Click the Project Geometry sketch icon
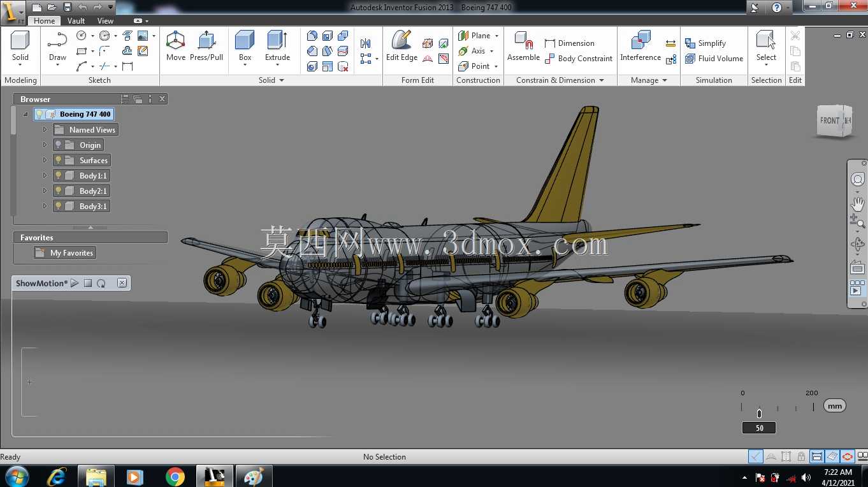This screenshot has width=868, height=487. click(127, 36)
